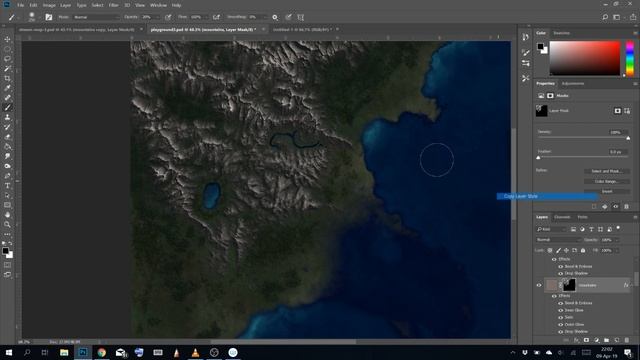Open the Smoothing value dropdown
The height and width of the screenshot is (360, 640).
coord(265,17)
